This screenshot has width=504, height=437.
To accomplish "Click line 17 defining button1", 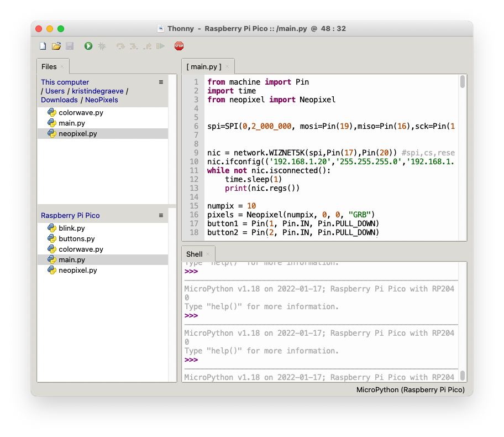I will 293,223.
